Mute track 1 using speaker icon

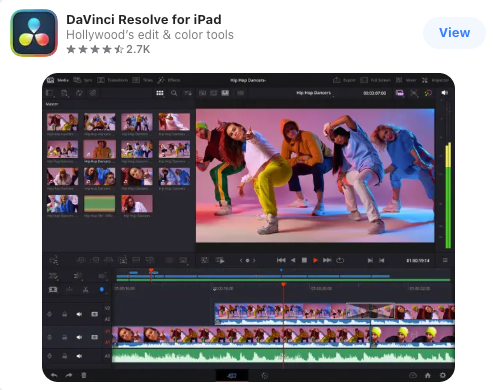[x=79, y=337]
